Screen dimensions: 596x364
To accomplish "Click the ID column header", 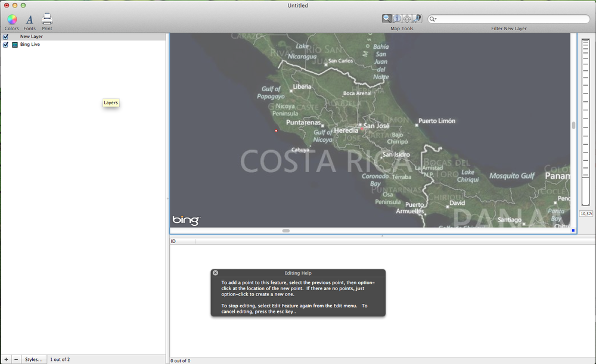I will (x=182, y=241).
